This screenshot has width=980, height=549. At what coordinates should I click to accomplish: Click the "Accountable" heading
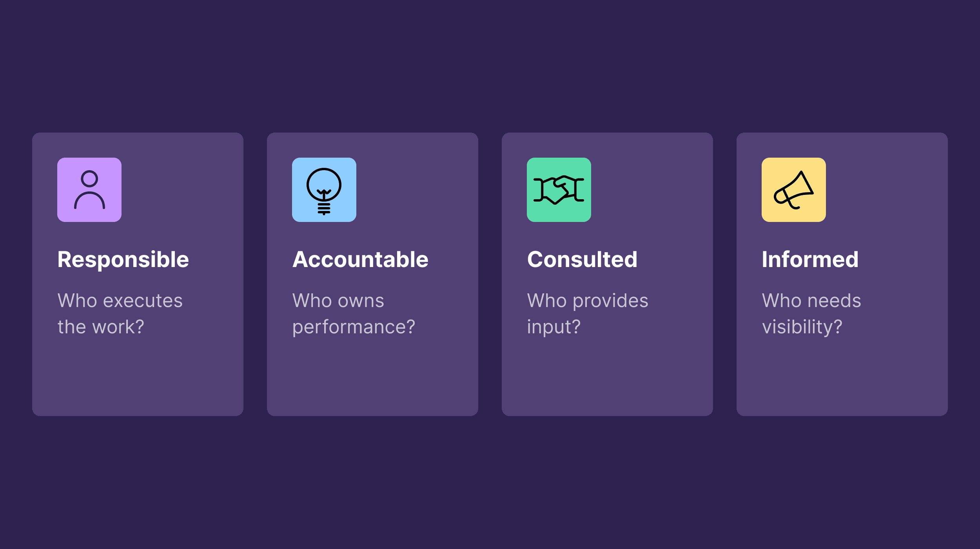pyautogui.click(x=360, y=260)
